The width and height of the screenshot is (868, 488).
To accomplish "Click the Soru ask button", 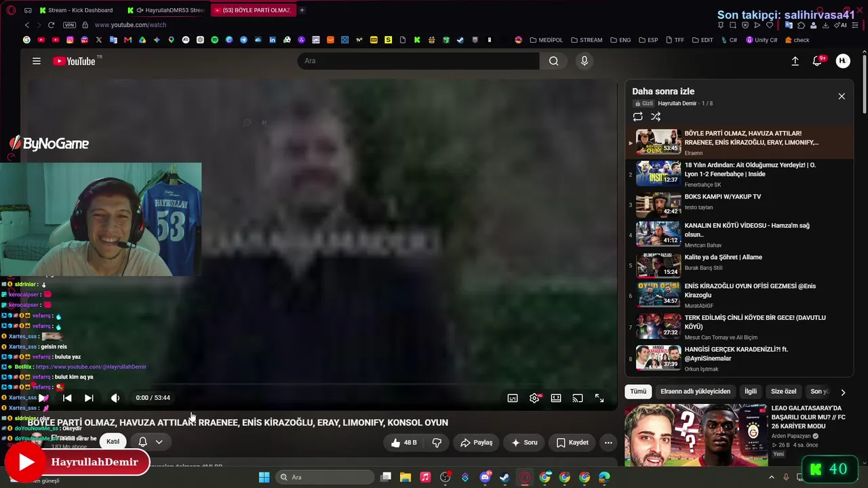I will pos(524,443).
